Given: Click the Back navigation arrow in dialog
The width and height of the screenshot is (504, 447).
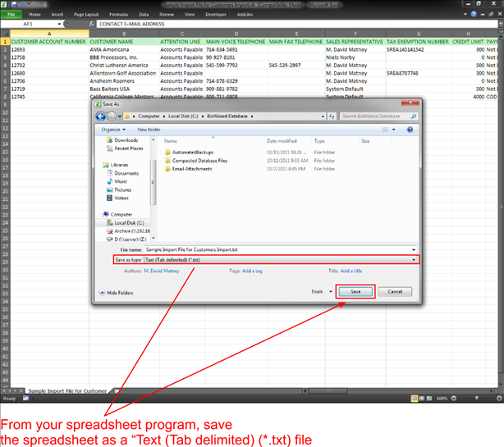Looking at the screenshot, I should [101, 116].
